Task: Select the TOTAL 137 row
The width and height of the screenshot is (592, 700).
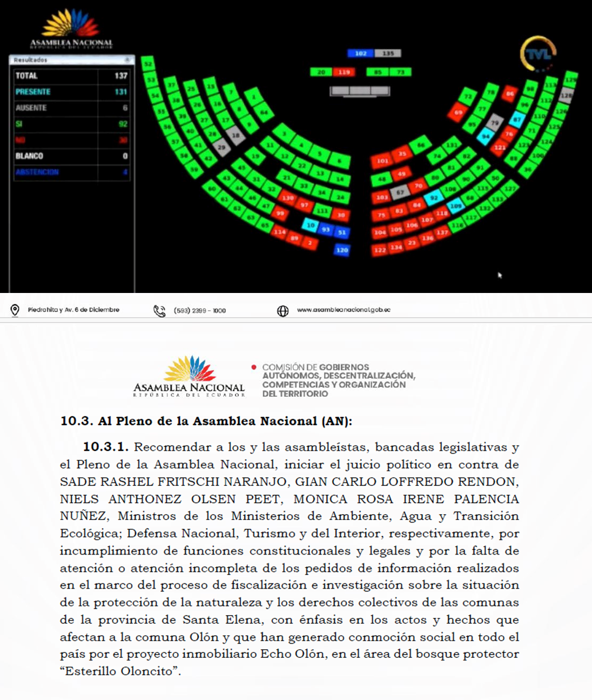Action: click(72, 76)
